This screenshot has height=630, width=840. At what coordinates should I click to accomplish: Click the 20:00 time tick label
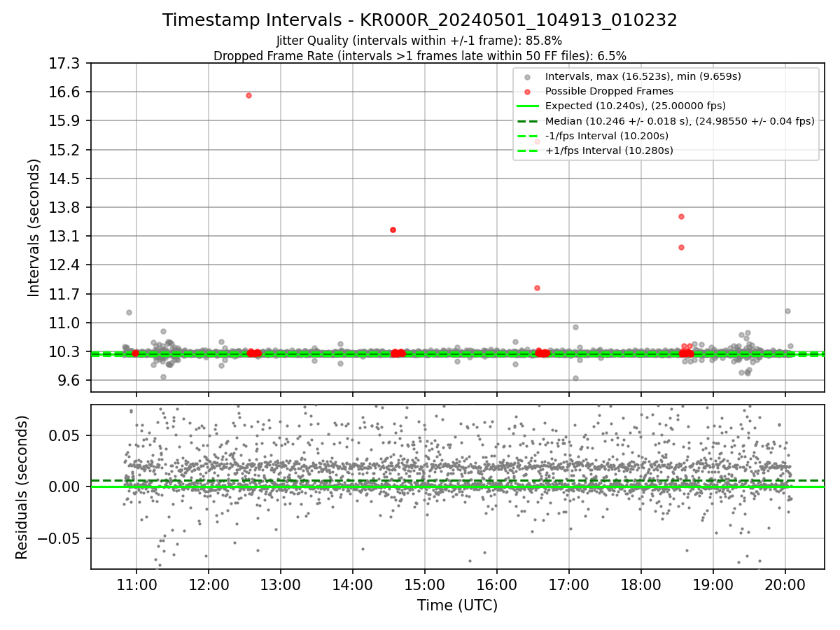coord(785,585)
